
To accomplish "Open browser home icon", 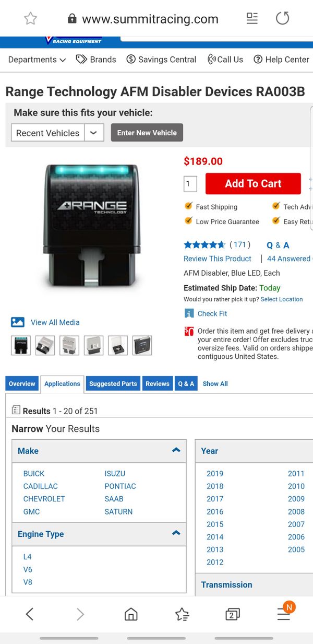I will 131,614.
